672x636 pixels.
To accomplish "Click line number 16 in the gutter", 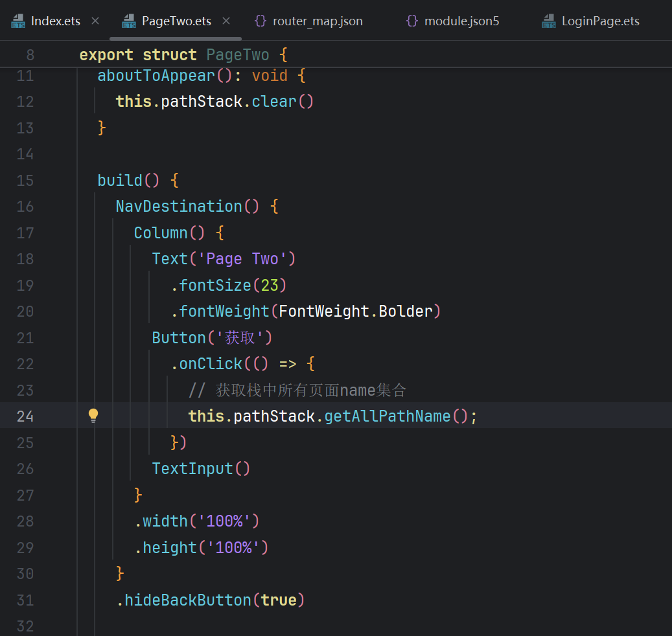I will tap(25, 207).
